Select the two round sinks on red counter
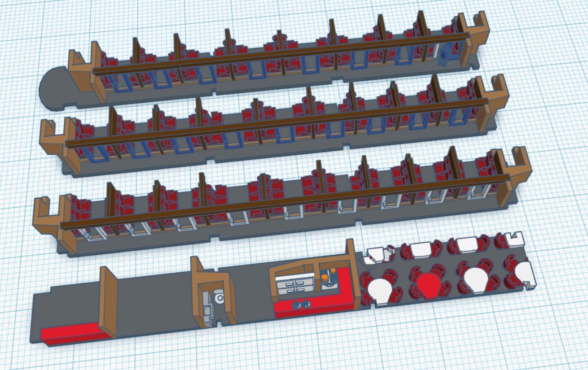The width and height of the screenshot is (588, 370). [302, 305]
